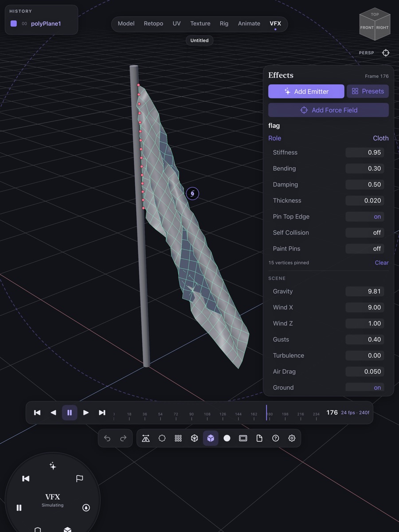Switch to the UV tab

(x=176, y=23)
